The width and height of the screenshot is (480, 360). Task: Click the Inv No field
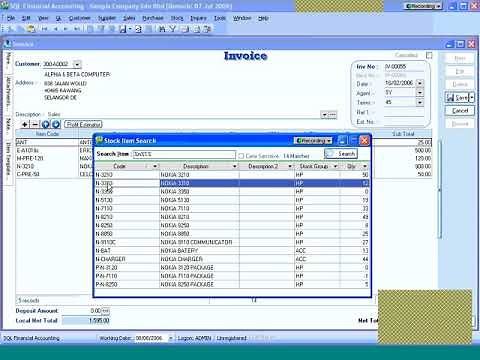(x=404, y=66)
